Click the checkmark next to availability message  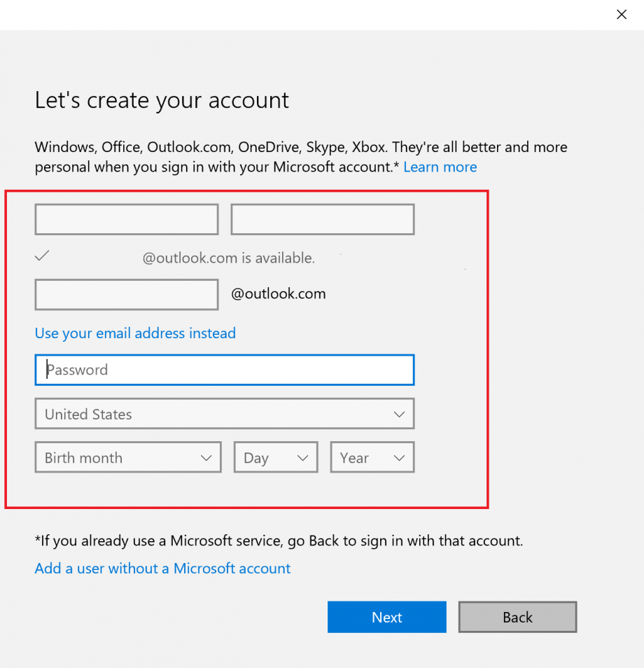(41, 256)
